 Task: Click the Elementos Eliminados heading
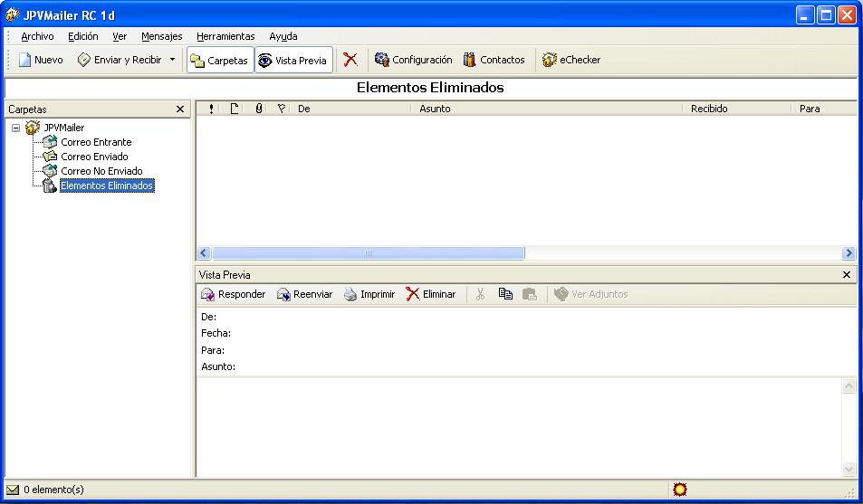click(x=430, y=88)
